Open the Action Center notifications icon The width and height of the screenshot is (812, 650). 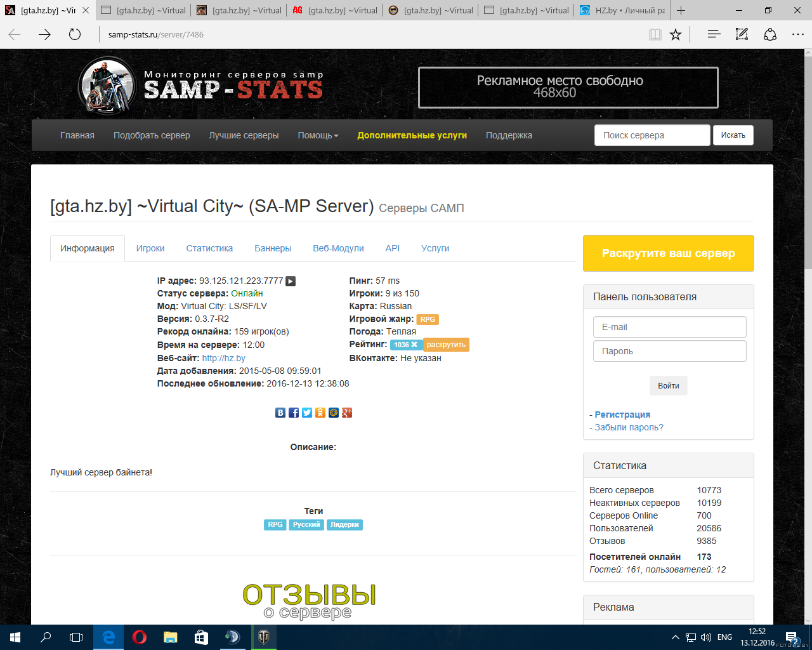pos(792,637)
